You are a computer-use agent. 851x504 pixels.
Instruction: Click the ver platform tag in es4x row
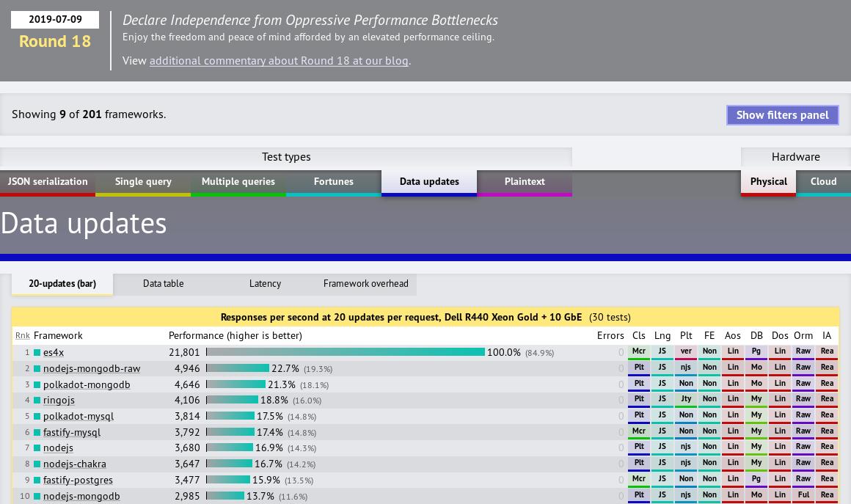(x=686, y=351)
